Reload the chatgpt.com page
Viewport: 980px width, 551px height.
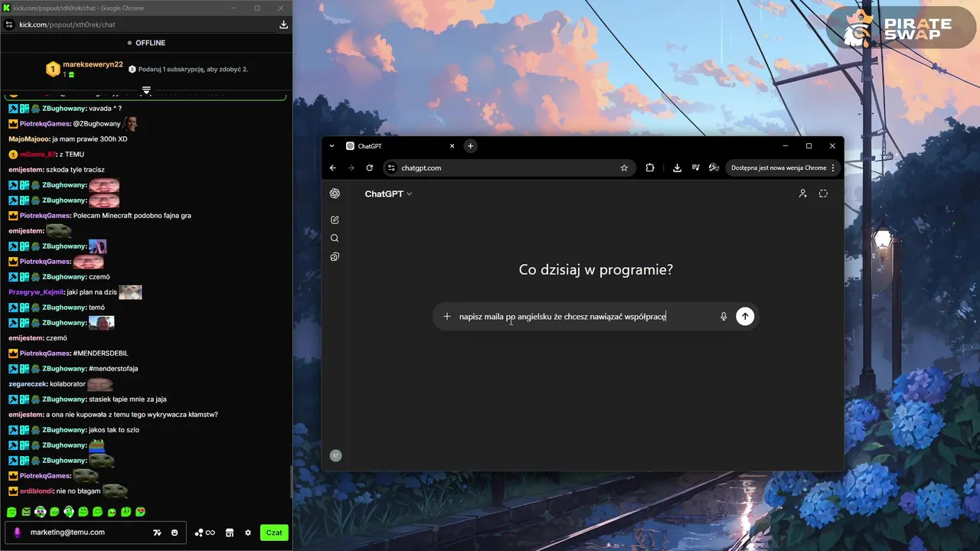pos(370,168)
